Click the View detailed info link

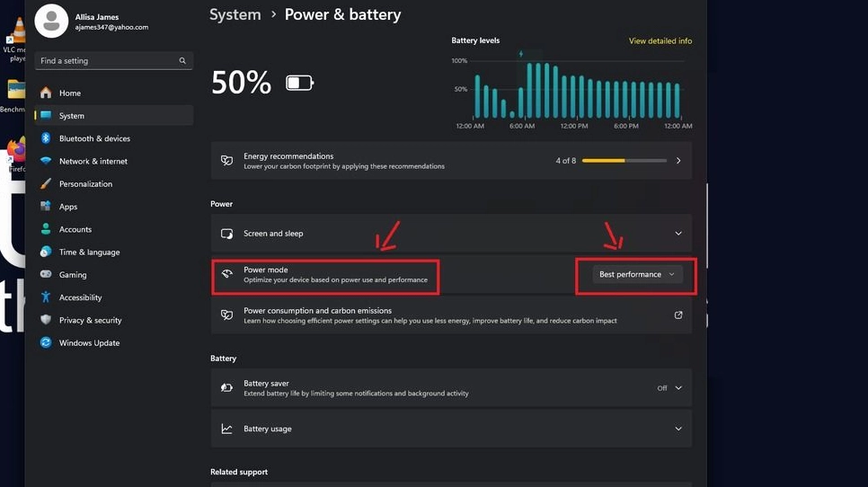[x=660, y=41]
